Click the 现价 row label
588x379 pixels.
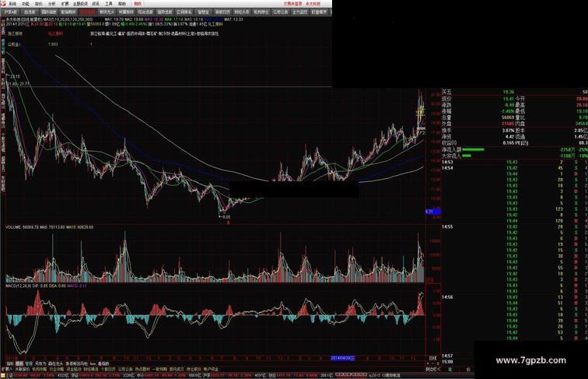pyautogui.click(x=446, y=99)
